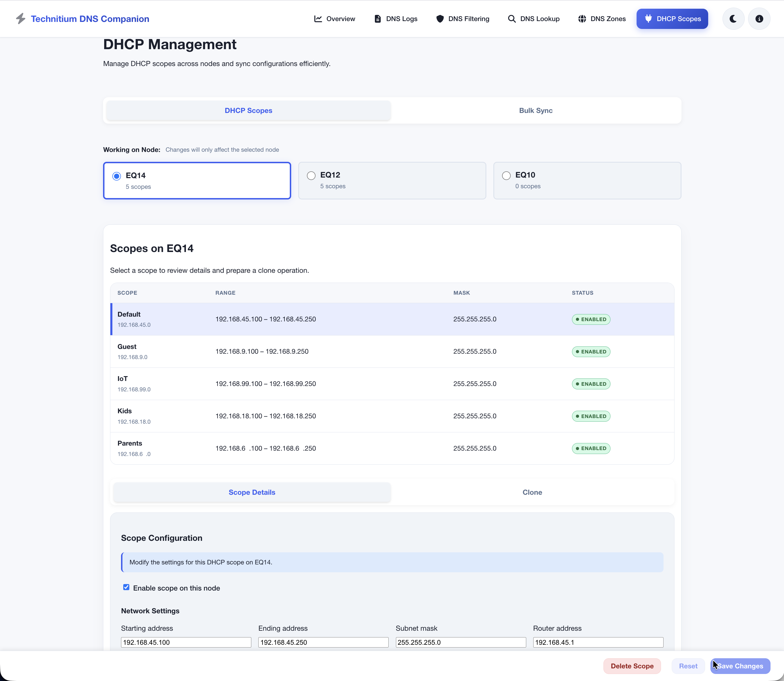Open DNS Lookup via the magnifier icon
Screen dimensions: 784x681
click(512, 18)
